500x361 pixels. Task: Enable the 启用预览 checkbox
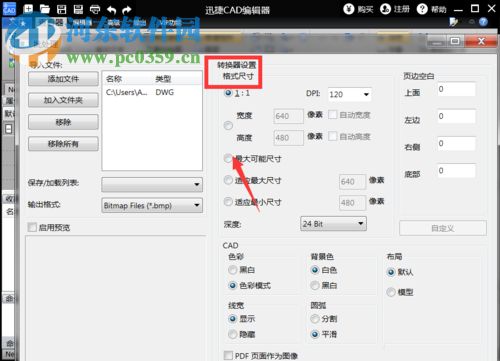(x=32, y=227)
